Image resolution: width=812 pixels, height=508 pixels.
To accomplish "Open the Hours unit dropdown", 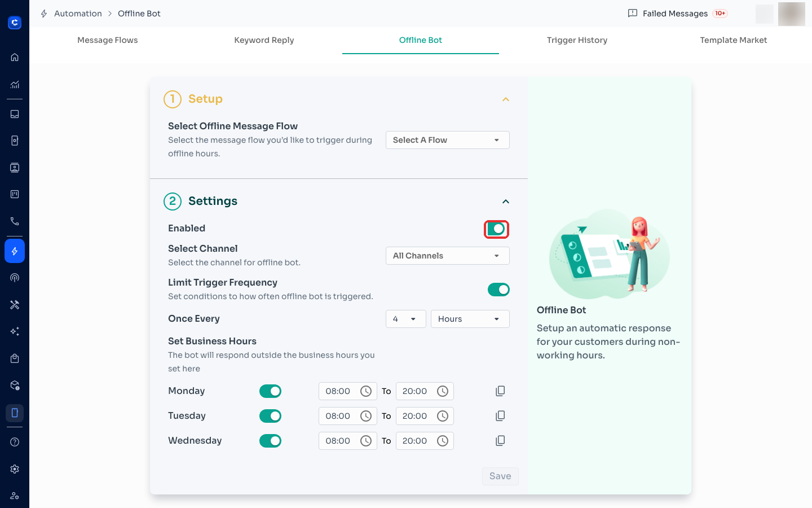I will (470, 319).
